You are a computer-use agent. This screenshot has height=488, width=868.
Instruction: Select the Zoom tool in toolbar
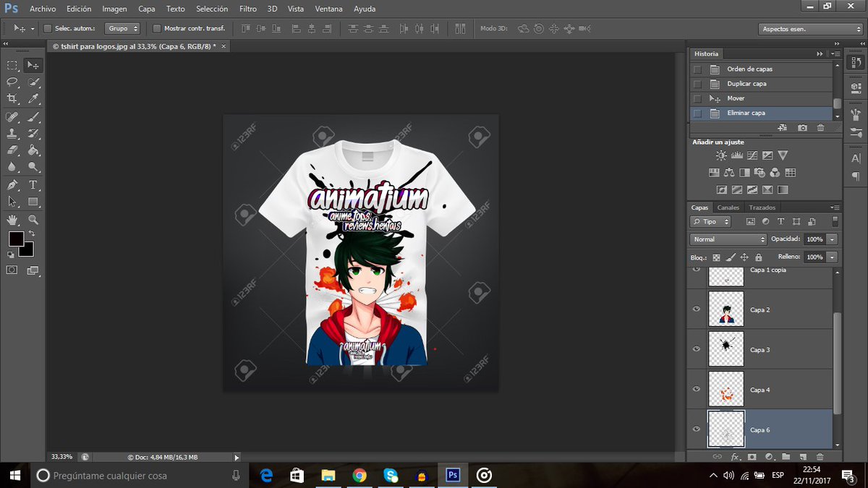[33, 219]
